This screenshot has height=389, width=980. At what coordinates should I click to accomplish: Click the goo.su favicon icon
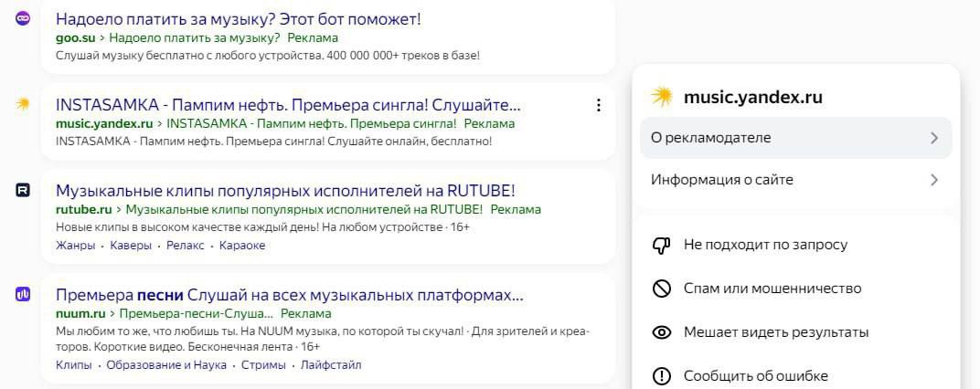point(23,18)
